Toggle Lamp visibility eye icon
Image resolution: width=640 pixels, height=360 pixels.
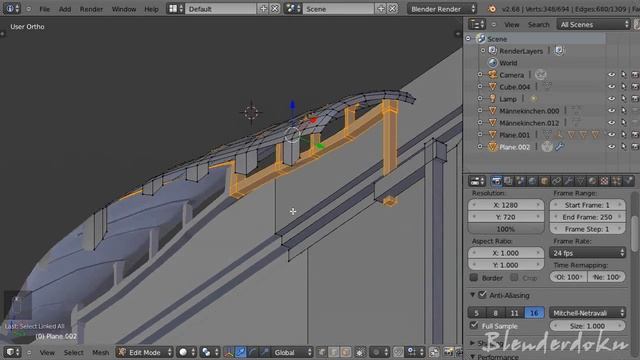point(611,99)
